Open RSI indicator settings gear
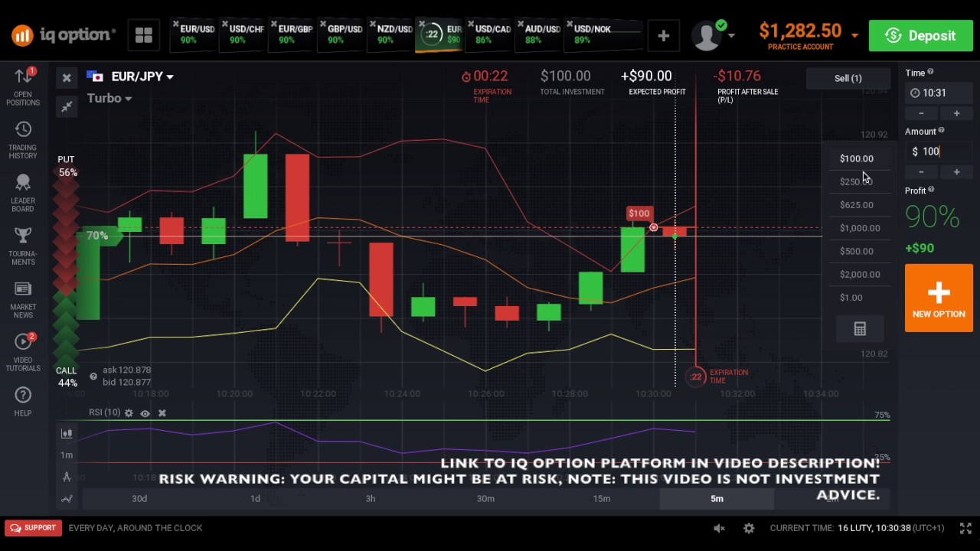Image resolution: width=980 pixels, height=551 pixels. click(129, 413)
